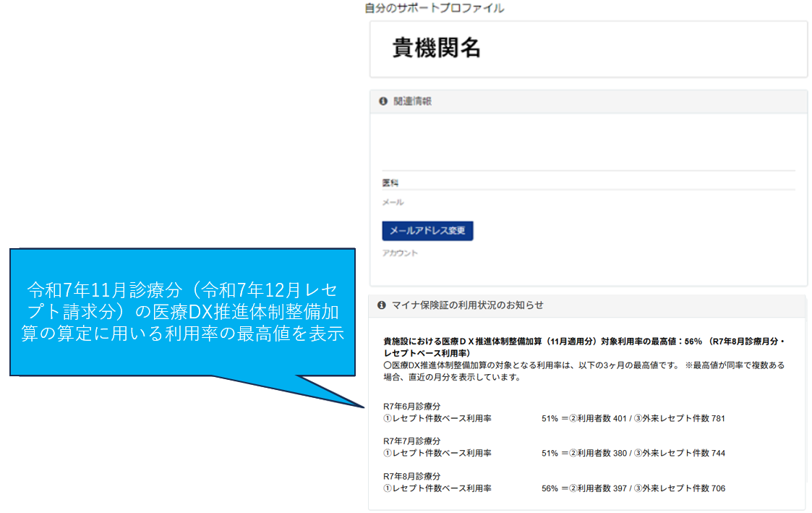Viewport: 812px width, 513px height.
Task: Select the 自分のサポートプロファイル page title
Action: 434,9
